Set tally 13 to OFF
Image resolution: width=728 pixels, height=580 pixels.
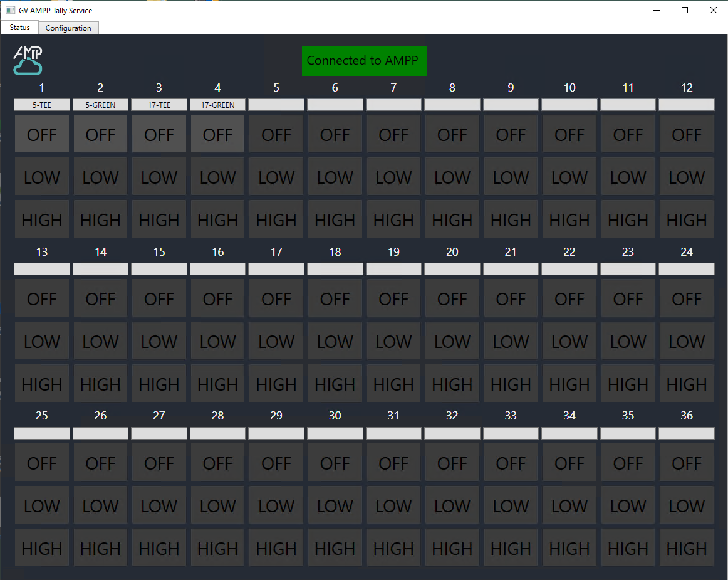click(x=42, y=298)
